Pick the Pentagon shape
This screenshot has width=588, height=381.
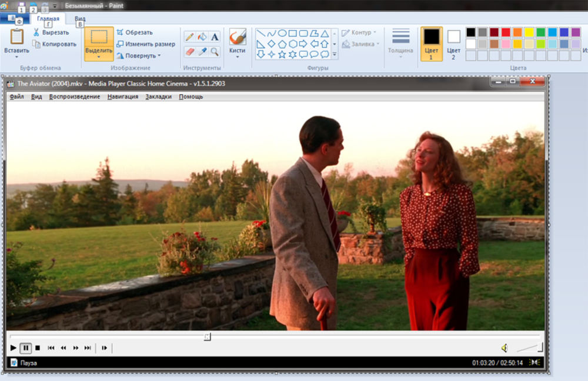pyautogui.click(x=282, y=44)
